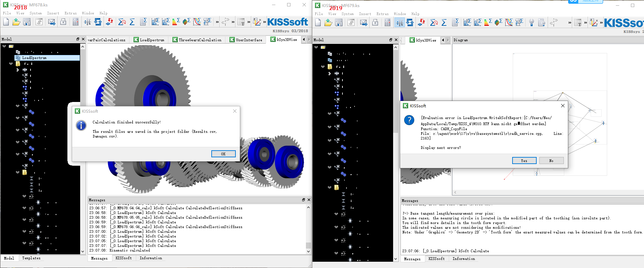
Task: Click the Open folder icon in MF679 toolbar
Action: [328, 23]
